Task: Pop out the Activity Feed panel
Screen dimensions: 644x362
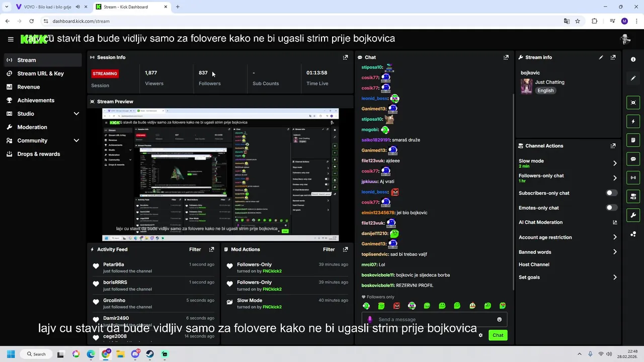Action: tap(211, 249)
